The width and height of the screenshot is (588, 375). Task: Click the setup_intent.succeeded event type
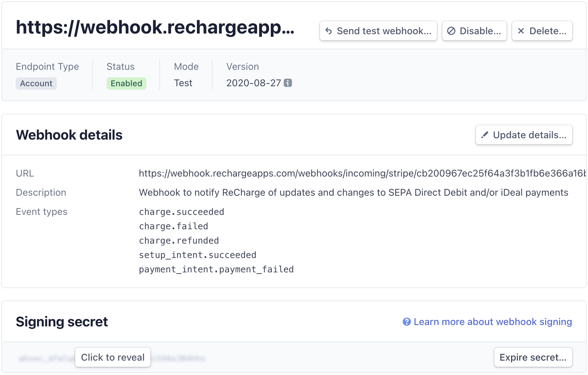pos(198,255)
